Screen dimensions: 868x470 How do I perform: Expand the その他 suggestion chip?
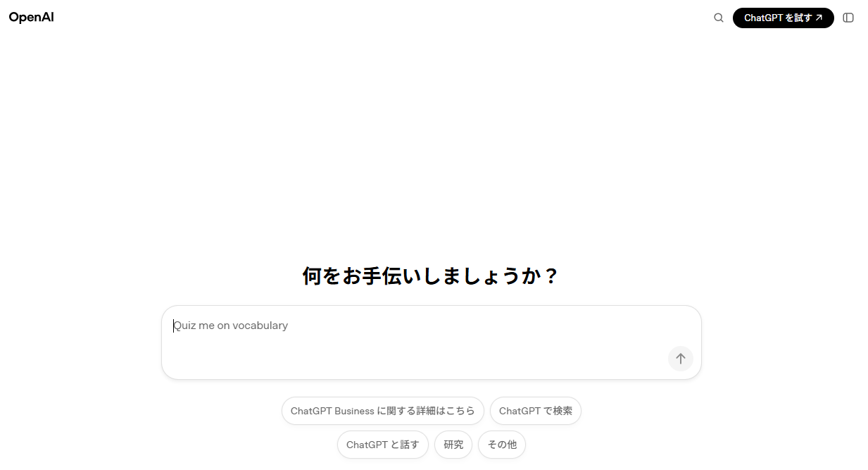pyautogui.click(x=502, y=445)
